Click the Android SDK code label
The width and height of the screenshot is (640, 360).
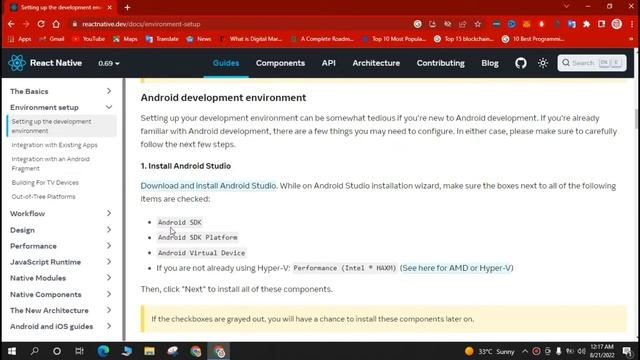click(x=180, y=222)
